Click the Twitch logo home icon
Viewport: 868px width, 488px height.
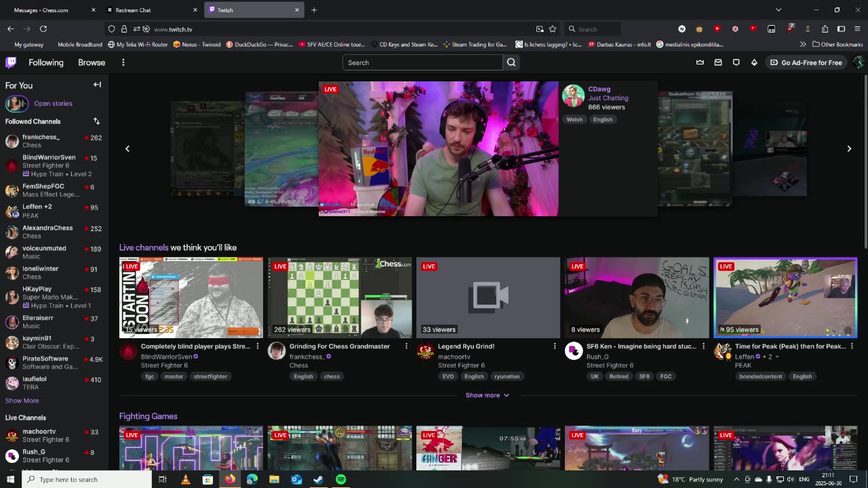[11, 62]
